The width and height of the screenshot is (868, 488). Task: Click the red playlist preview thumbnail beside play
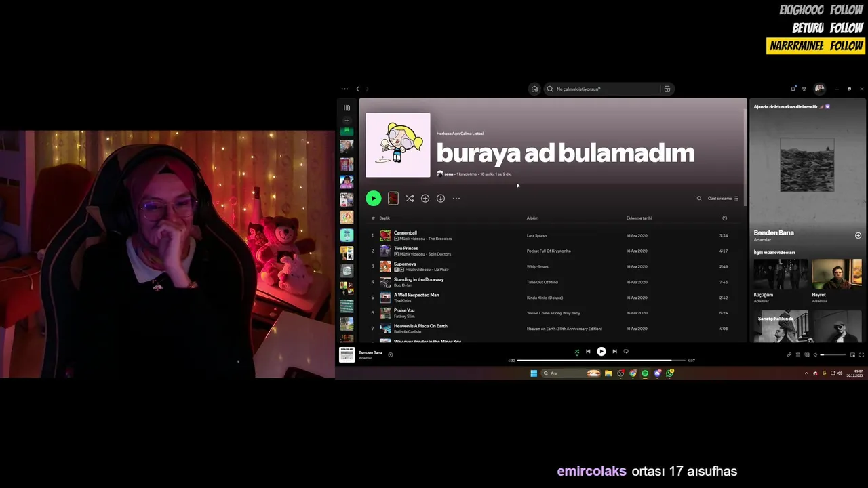point(393,199)
